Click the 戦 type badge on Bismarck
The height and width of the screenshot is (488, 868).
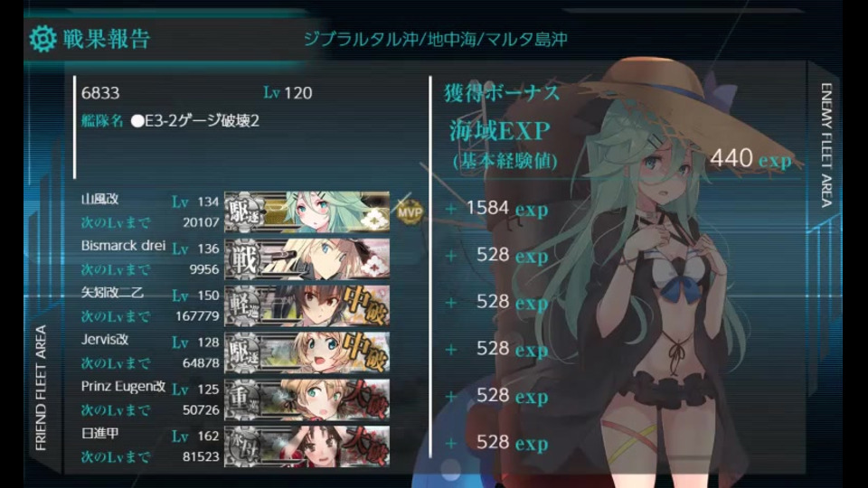point(243,259)
